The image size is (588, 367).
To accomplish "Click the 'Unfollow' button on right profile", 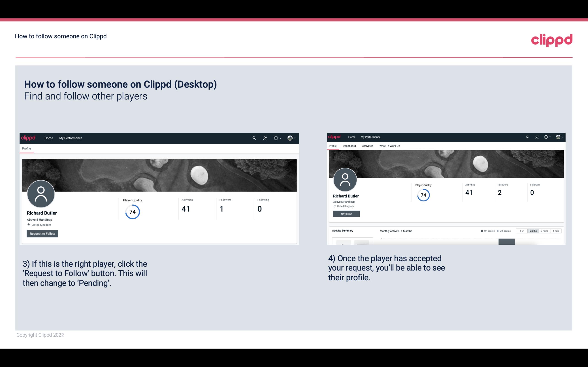I will click(346, 214).
